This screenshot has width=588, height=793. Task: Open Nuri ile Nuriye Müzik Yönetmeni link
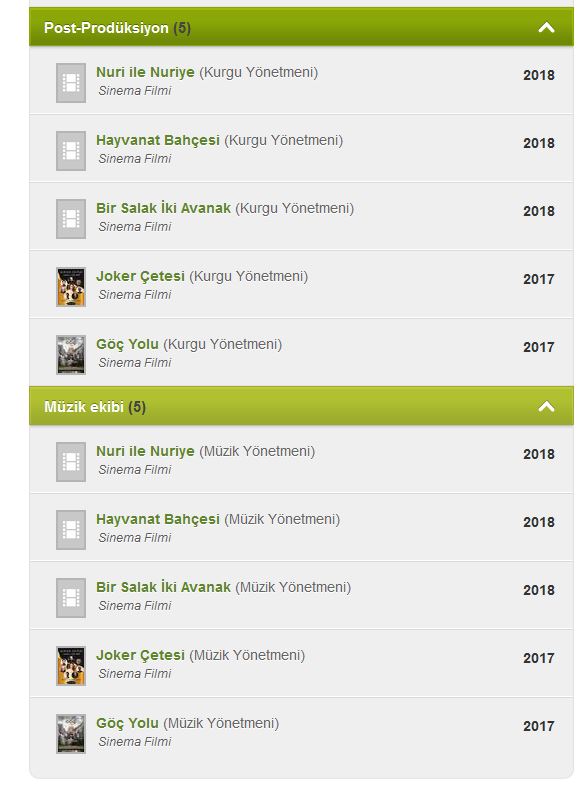tap(145, 451)
